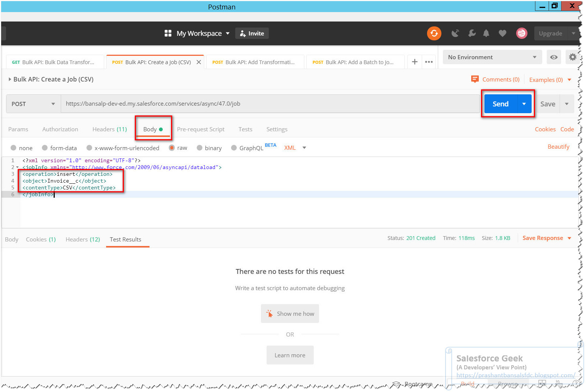This screenshot has width=586, height=392.
Task: Add a new request tab
Action: [415, 61]
